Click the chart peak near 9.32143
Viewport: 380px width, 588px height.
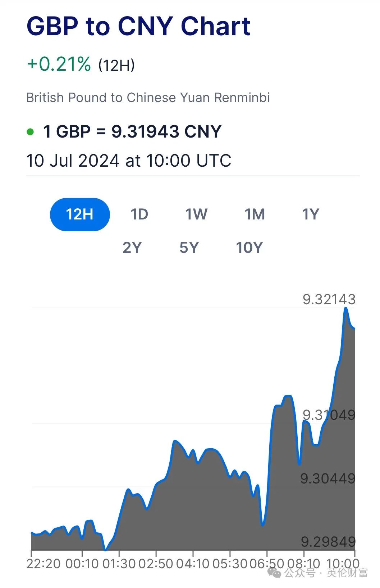point(346,308)
